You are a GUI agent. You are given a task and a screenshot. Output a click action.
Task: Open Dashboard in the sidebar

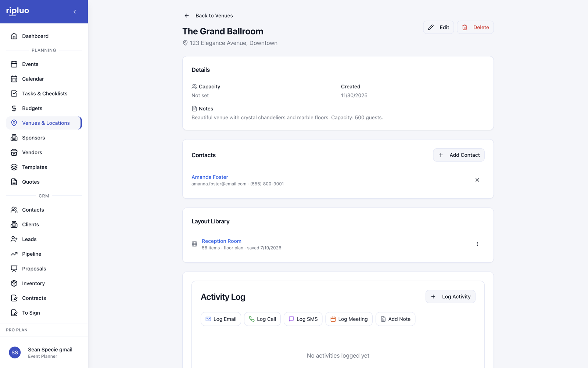[44, 36]
